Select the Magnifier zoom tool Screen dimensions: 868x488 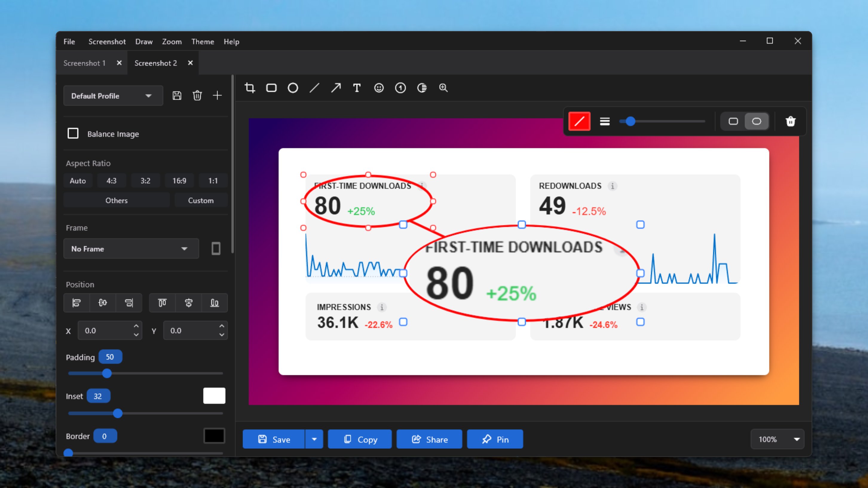[x=443, y=88]
